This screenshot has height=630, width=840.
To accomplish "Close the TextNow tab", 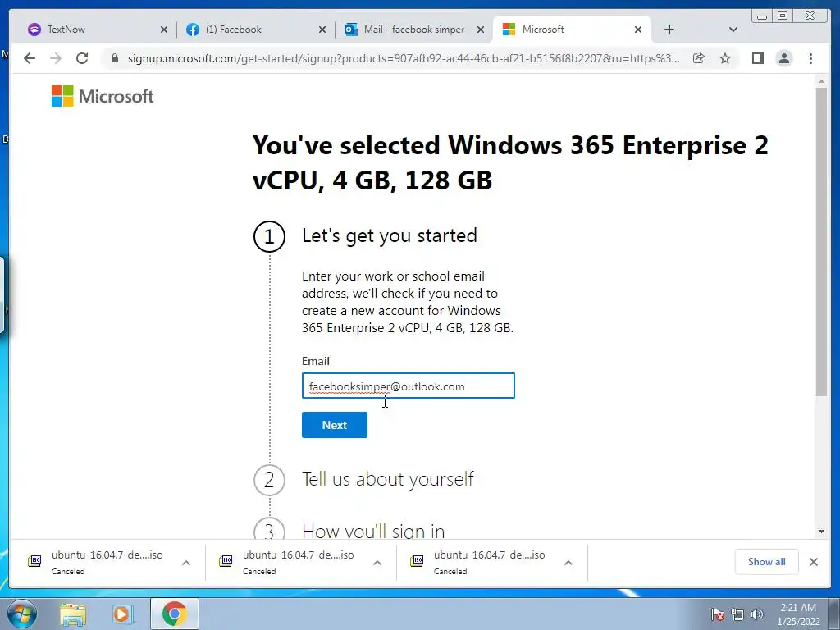I will click(x=164, y=30).
